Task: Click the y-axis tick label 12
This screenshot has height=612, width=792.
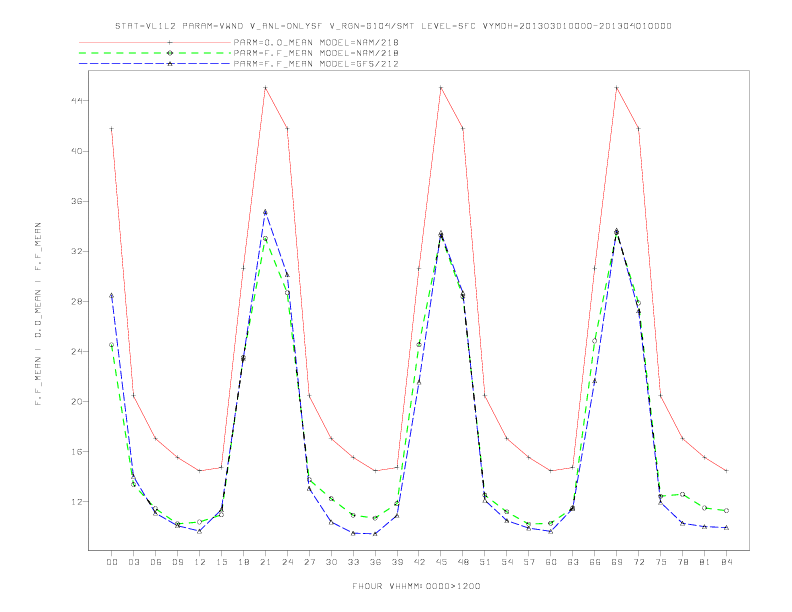Action: pos(76,501)
